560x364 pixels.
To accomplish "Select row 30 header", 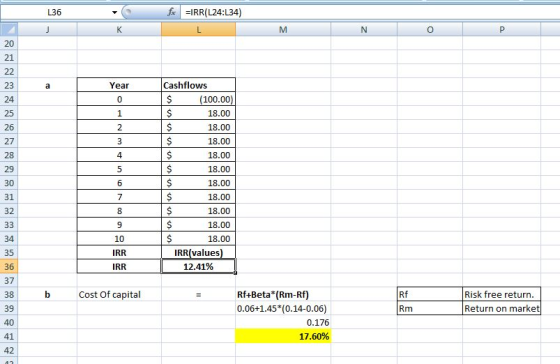I will tap(9, 183).
